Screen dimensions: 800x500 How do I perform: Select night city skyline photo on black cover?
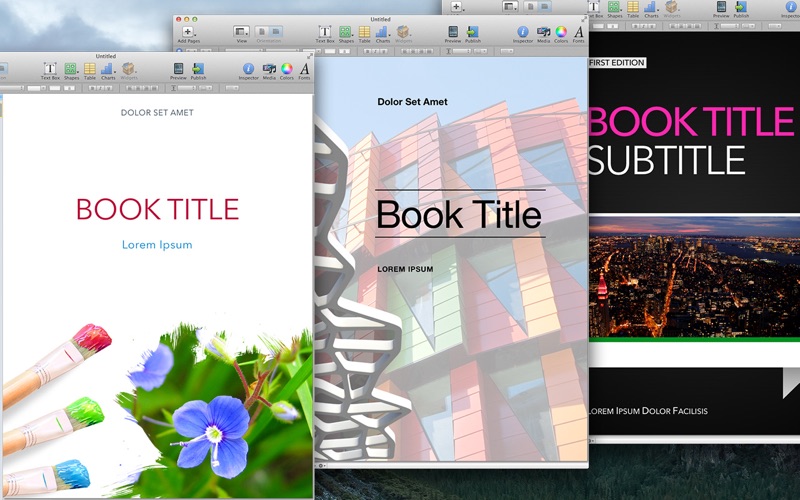coord(694,277)
